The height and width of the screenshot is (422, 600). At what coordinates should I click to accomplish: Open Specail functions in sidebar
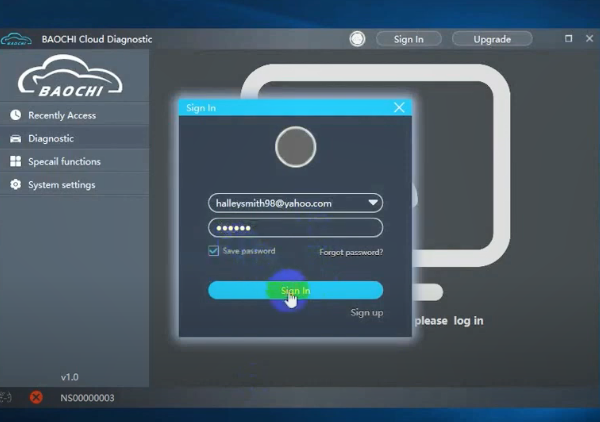[75, 161]
